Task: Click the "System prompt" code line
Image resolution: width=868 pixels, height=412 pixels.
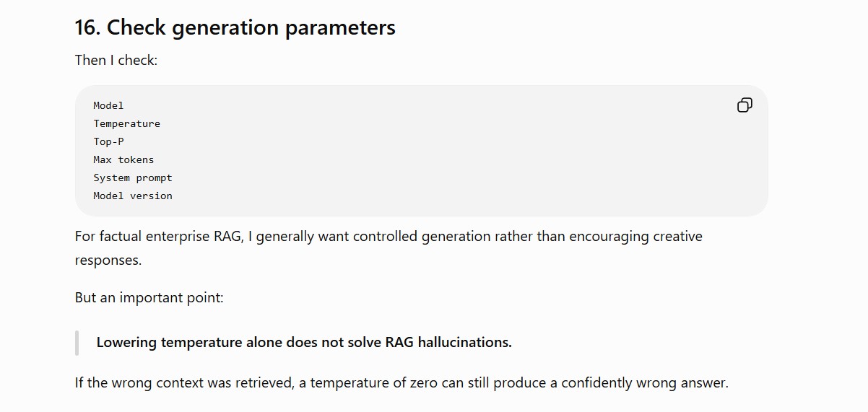Action: (133, 177)
